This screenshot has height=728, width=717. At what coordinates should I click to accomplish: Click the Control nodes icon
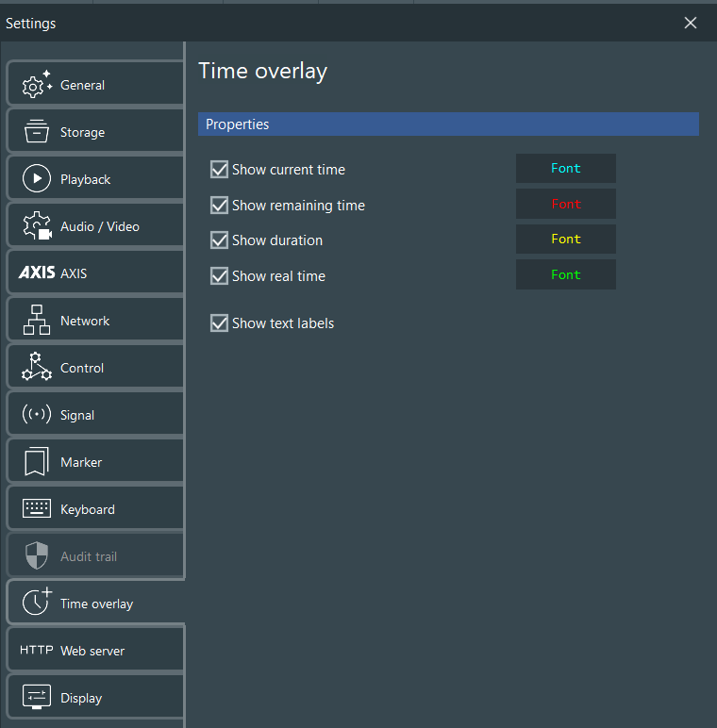[37, 367]
